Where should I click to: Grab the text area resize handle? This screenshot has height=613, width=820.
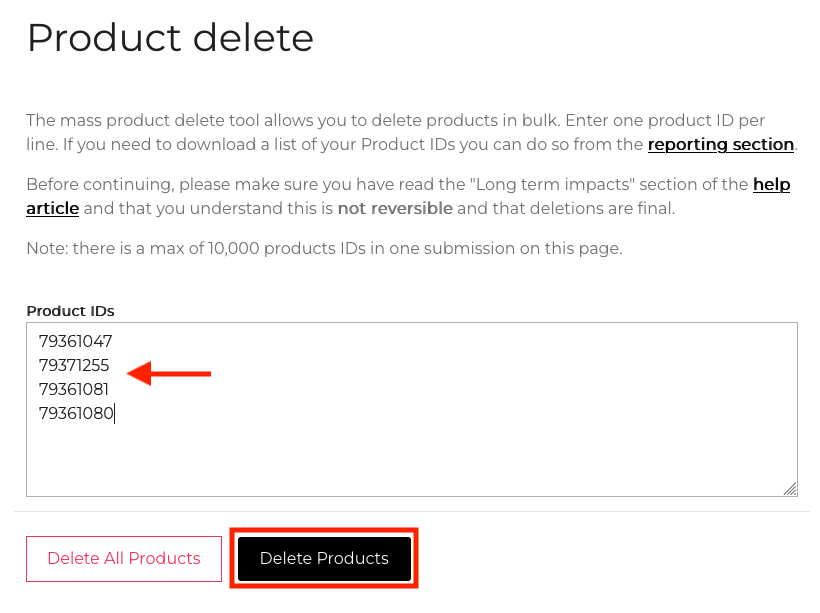tap(790, 489)
